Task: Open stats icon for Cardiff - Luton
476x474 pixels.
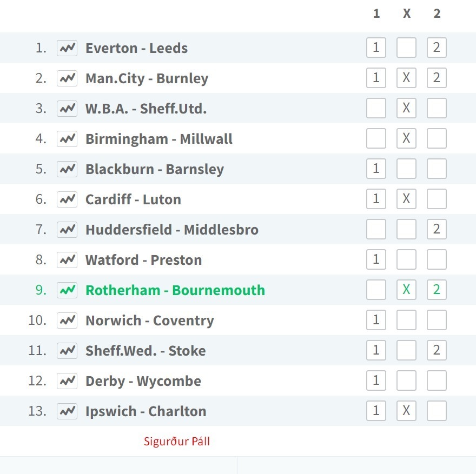Action: point(67,199)
